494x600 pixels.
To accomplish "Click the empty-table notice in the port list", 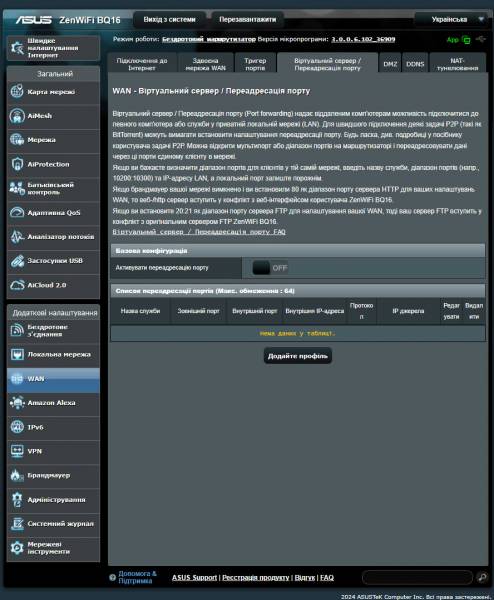I will pos(297,333).
